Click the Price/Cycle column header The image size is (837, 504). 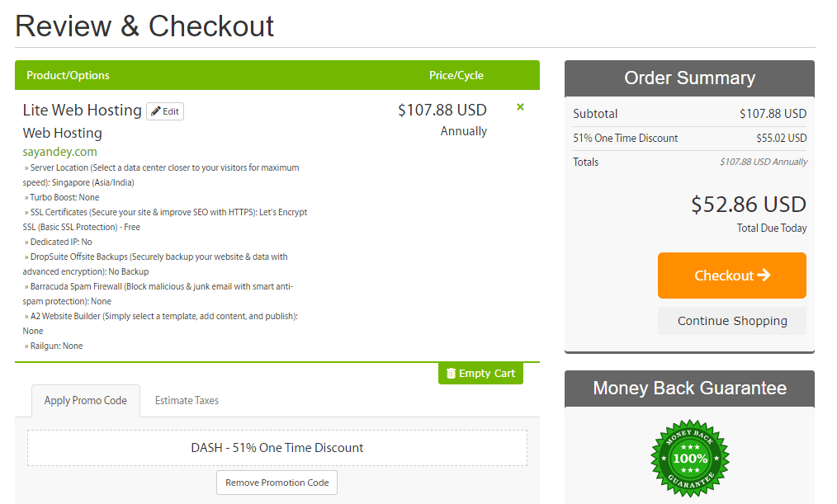coord(456,75)
